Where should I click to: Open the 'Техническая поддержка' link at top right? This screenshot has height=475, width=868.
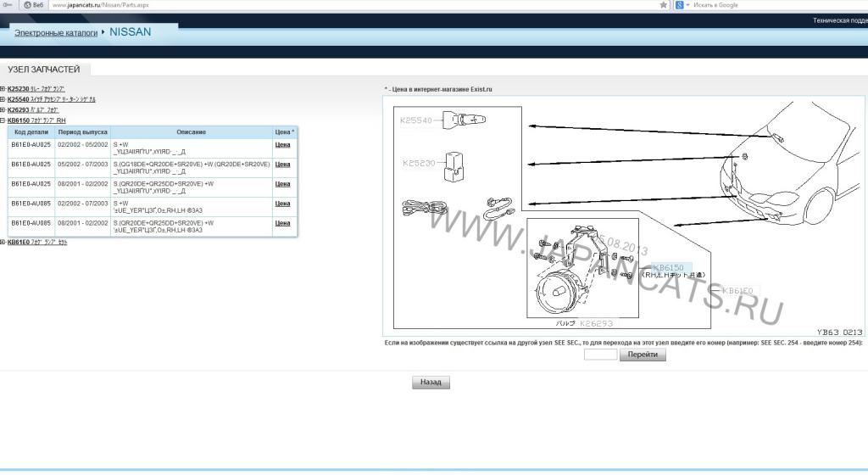(x=840, y=20)
